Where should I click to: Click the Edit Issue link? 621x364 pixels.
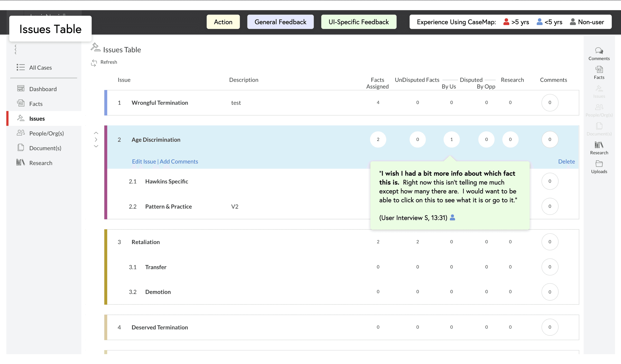(144, 162)
